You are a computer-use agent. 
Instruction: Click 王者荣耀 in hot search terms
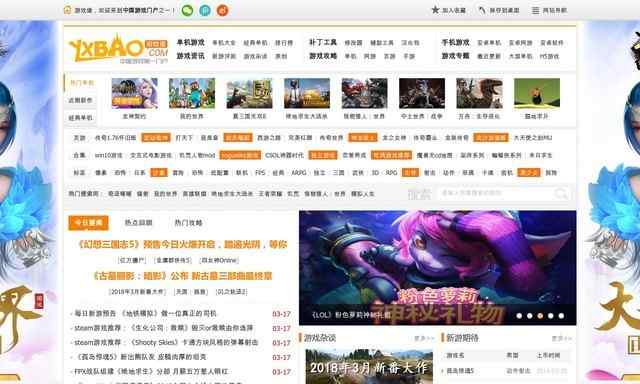coord(271,194)
